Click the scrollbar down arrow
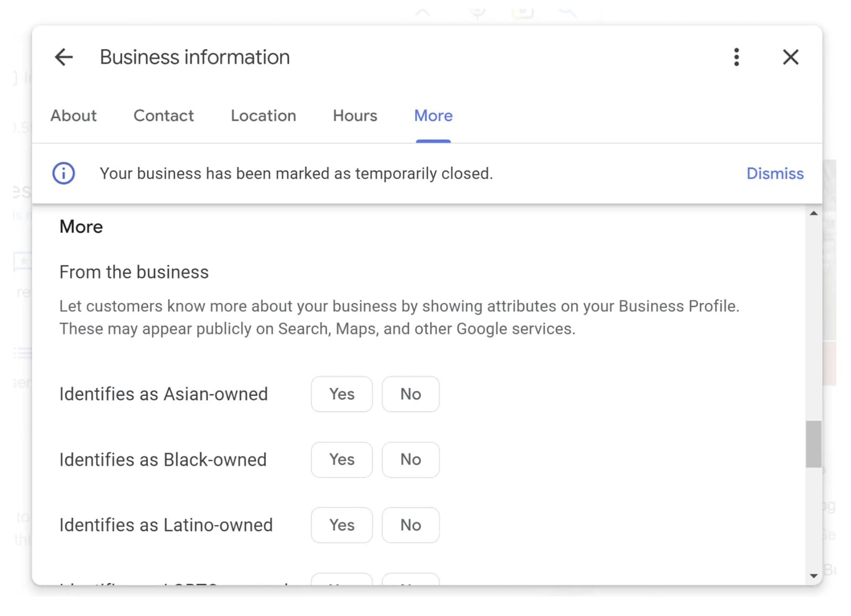The width and height of the screenshot is (851, 616). 813,576
